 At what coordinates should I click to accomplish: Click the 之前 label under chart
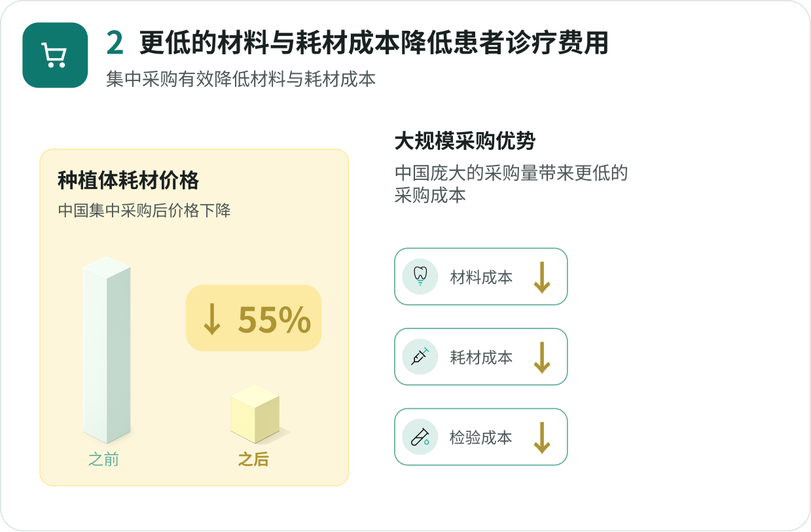[x=103, y=459]
